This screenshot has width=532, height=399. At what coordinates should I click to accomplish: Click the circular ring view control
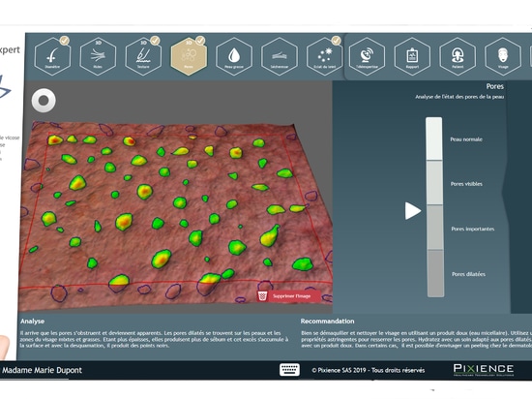coord(44,101)
